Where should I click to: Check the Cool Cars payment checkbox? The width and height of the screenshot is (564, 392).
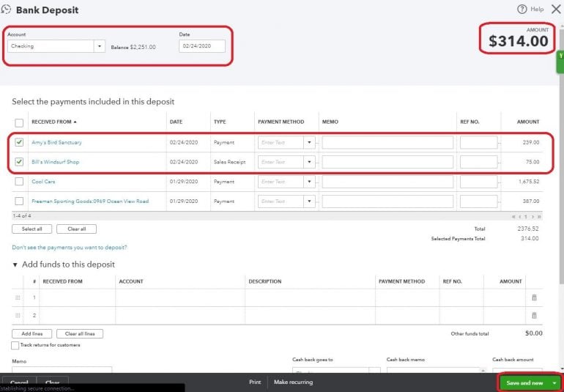[x=19, y=182]
